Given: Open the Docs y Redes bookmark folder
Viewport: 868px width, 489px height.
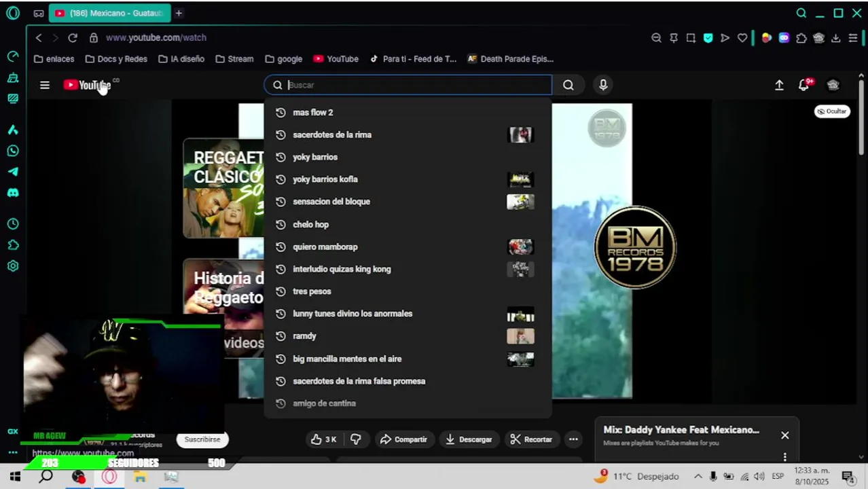Looking at the screenshot, I should click(x=116, y=59).
